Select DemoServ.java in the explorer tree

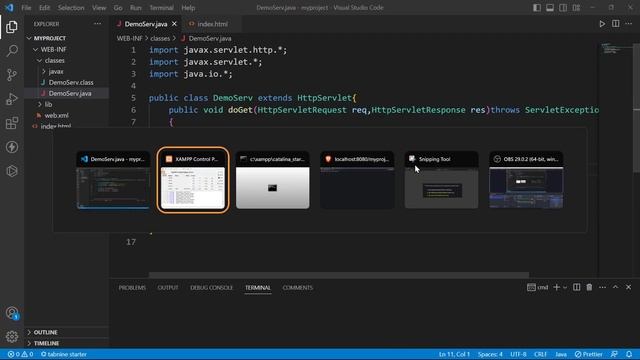[x=70, y=93]
